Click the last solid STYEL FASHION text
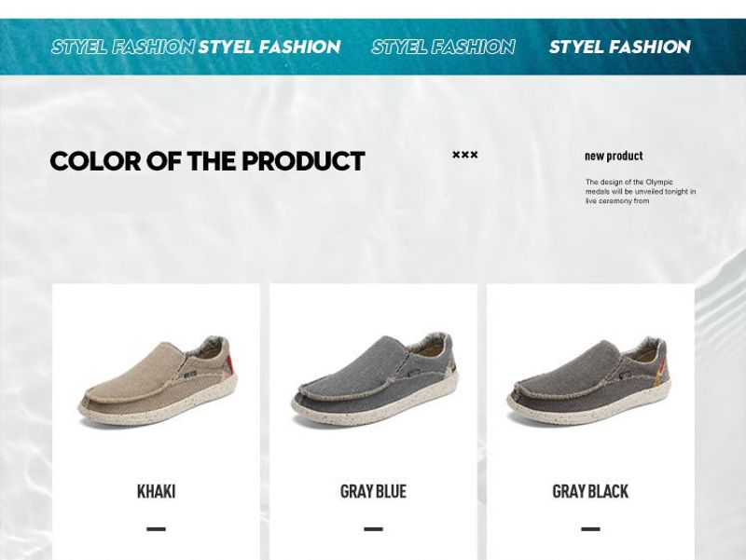The height and width of the screenshot is (560, 746). click(620, 47)
